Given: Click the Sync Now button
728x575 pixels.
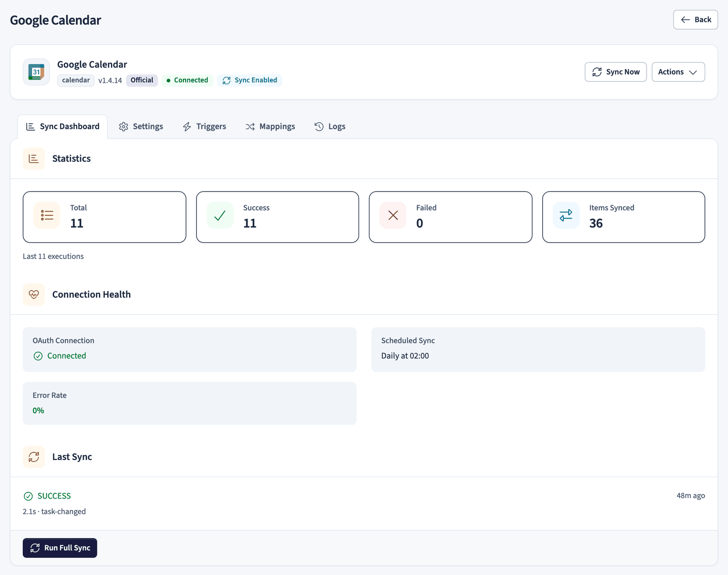Looking at the screenshot, I should (x=616, y=72).
